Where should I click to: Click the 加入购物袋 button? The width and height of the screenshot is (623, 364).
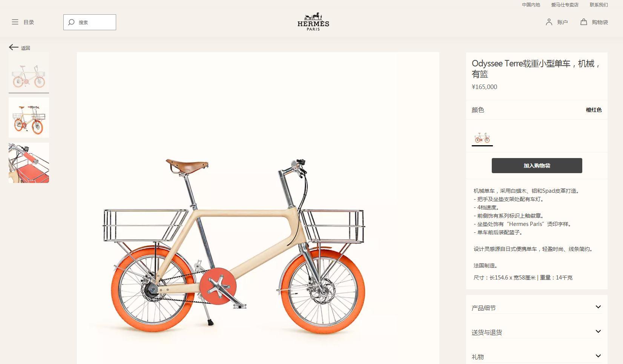coord(537,166)
